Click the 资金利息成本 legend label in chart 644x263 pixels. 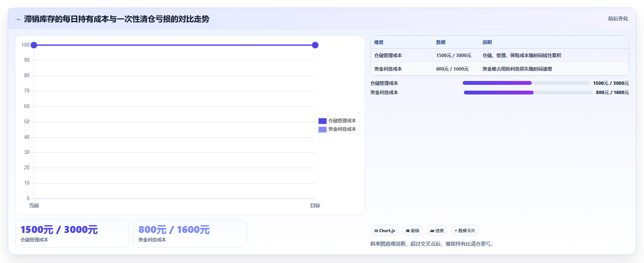point(342,129)
